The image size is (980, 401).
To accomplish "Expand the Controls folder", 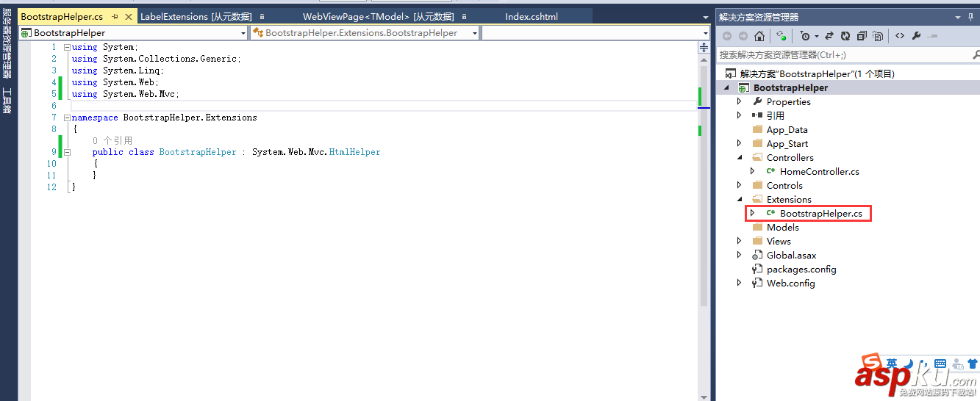I will click(x=740, y=185).
